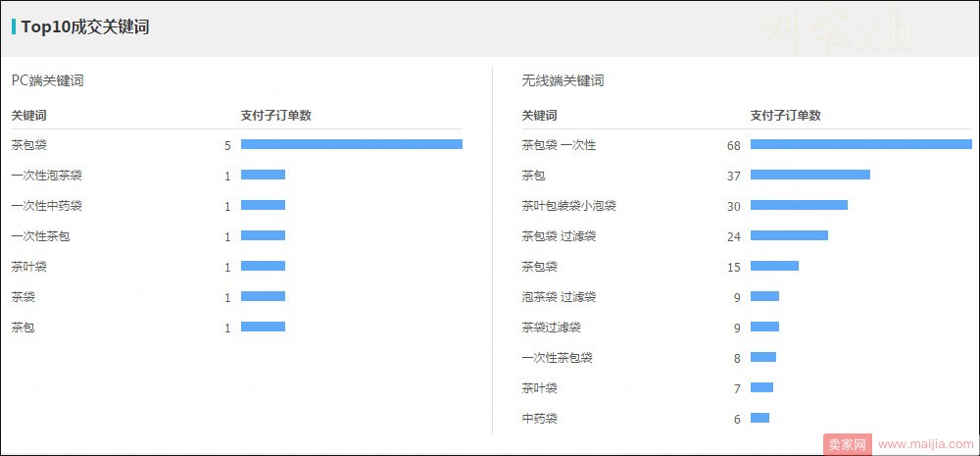
Task: Select the 泡茶袋 过滤袋 keyword
Action: click(x=559, y=297)
